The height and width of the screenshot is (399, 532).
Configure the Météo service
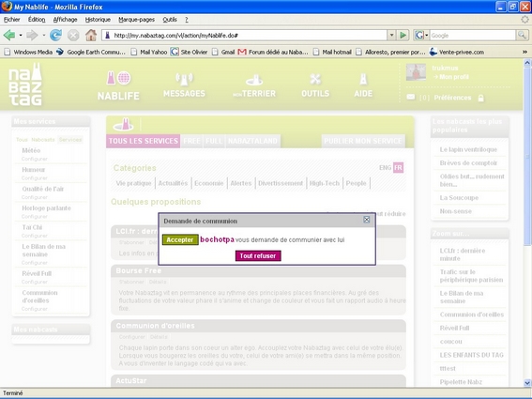coord(35,159)
